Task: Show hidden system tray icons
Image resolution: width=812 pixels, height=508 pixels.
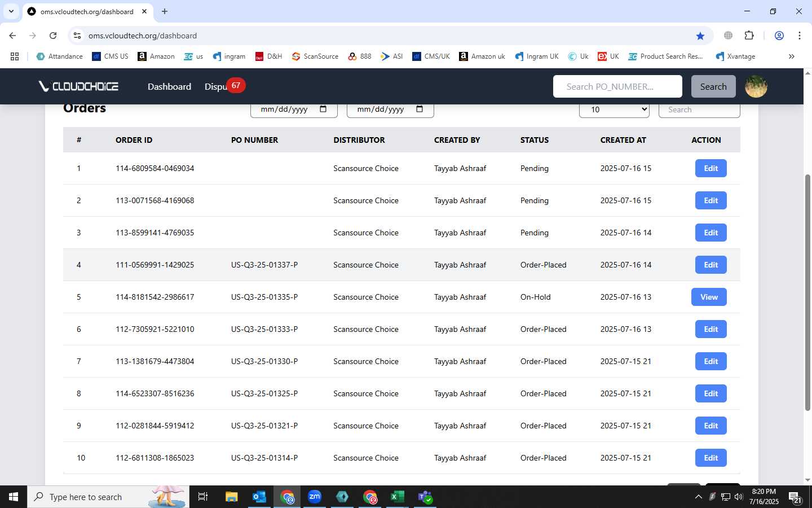Action: pos(698,497)
